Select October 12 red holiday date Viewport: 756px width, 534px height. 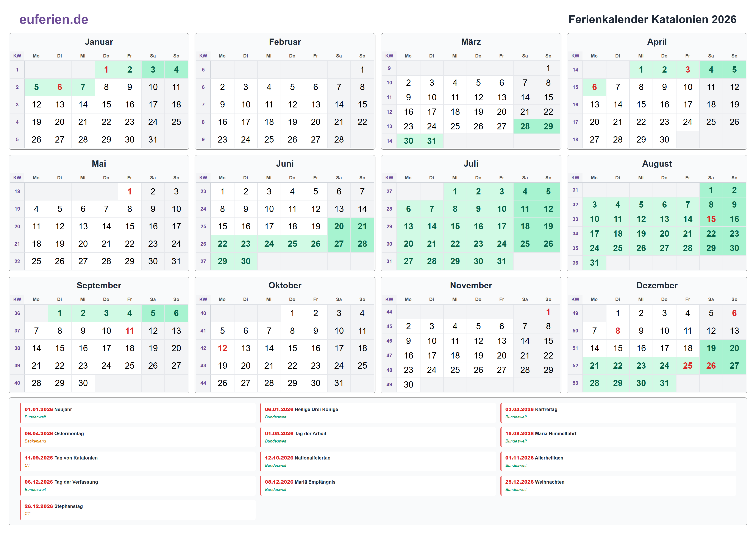pyautogui.click(x=222, y=348)
